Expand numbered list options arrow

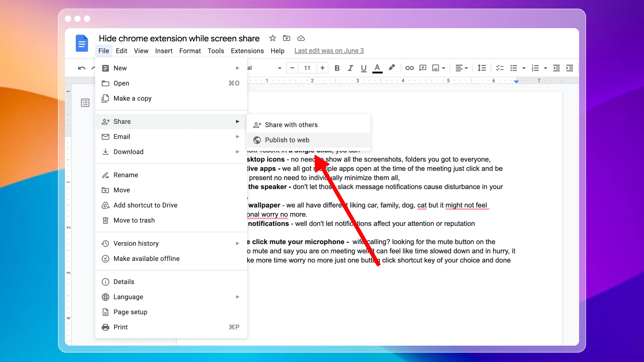pos(545,68)
